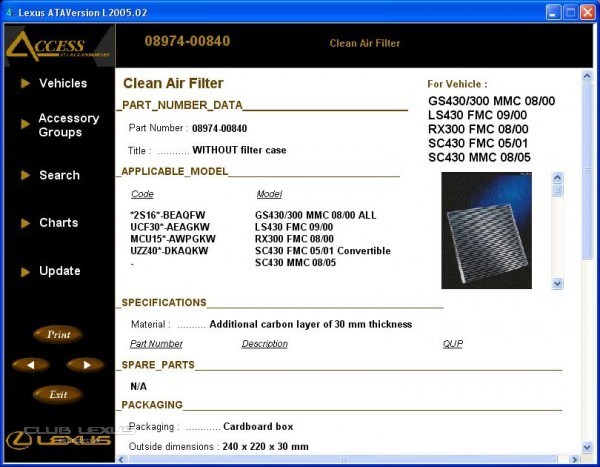Open the Vehicles menu
Image resolution: width=600 pixels, height=467 pixels.
[x=63, y=83]
